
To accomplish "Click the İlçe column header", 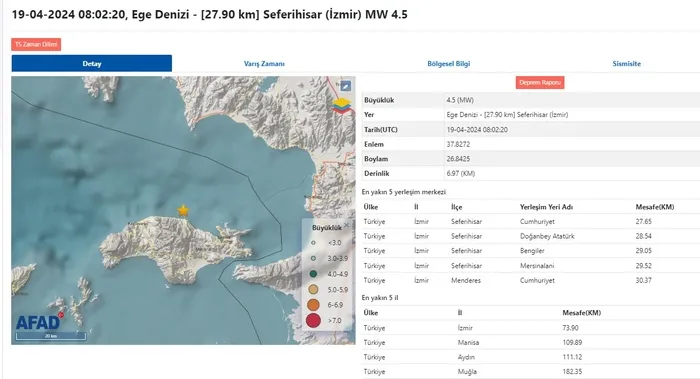I will tap(456, 207).
